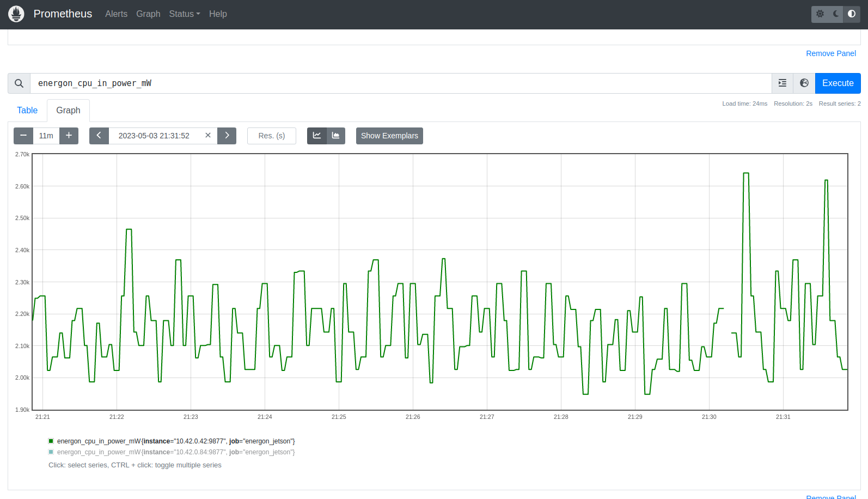Enable the light theme sun button

point(820,14)
